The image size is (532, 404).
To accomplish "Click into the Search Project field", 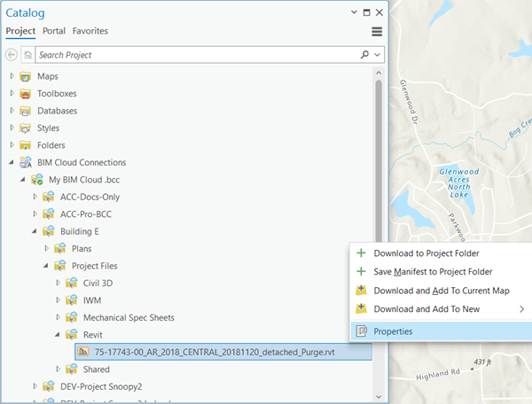I will (x=195, y=55).
